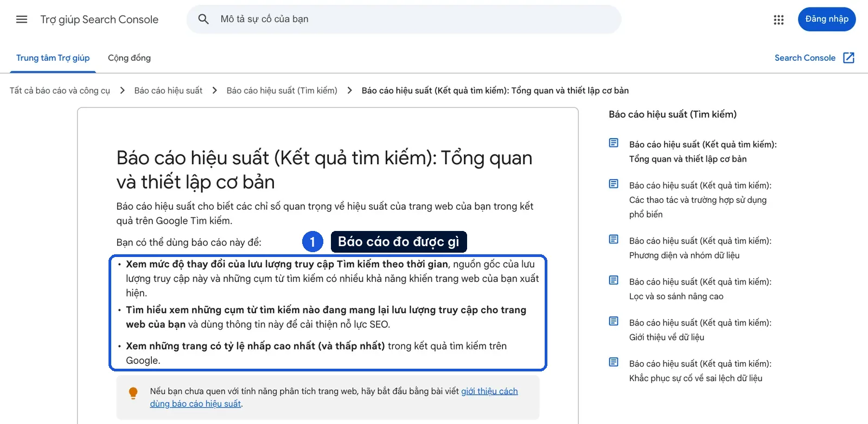The width and height of the screenshot is (868, 424).
Task: Click the external link icon beside Search Console
Action: tap(849, 58)
